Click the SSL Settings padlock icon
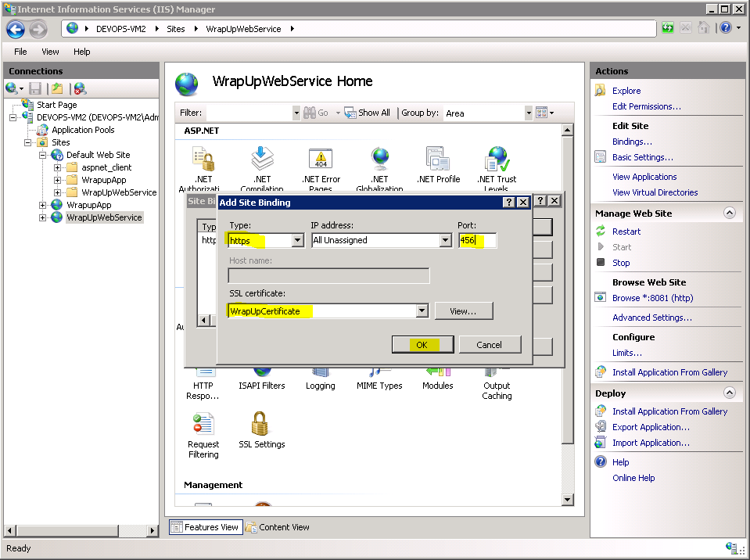Image resolution: width=750 pixels, height=560 pixels. (x=261, y=425)
